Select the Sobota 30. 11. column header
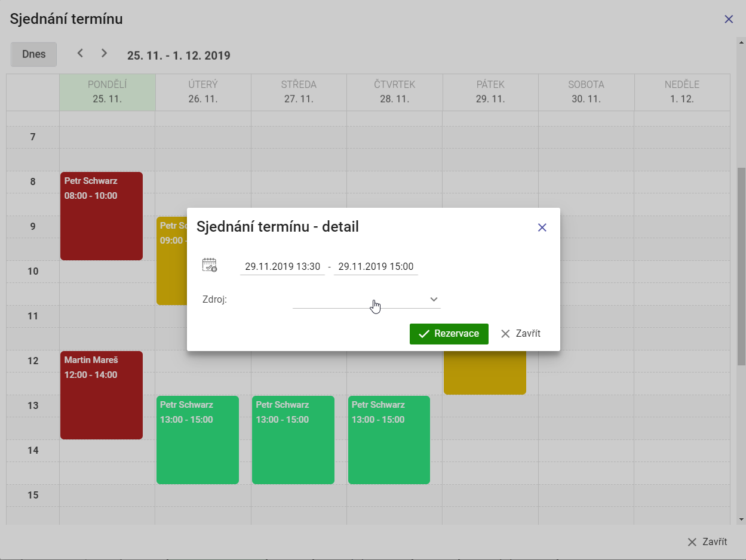 coord(586,92)
